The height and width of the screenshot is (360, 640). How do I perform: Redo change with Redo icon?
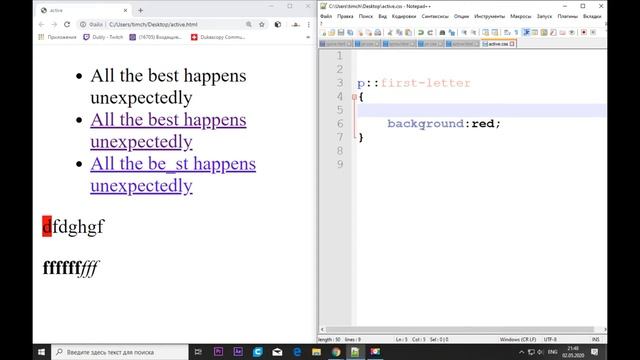pos(430,32)
